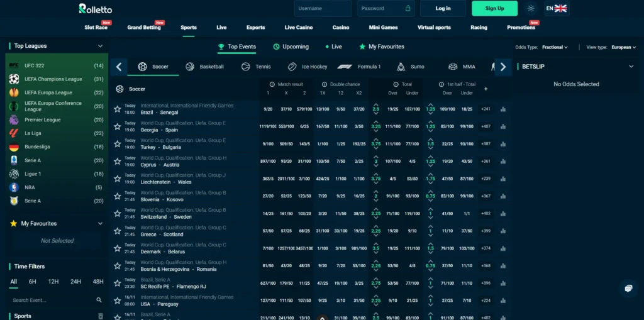
Task: Click the theme brightness sun icon
Action: [x=531, y=9]
